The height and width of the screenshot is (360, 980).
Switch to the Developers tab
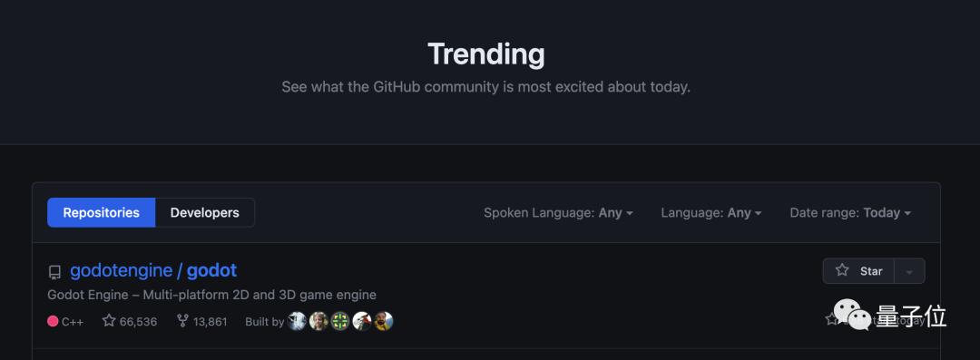click(205, 212)
